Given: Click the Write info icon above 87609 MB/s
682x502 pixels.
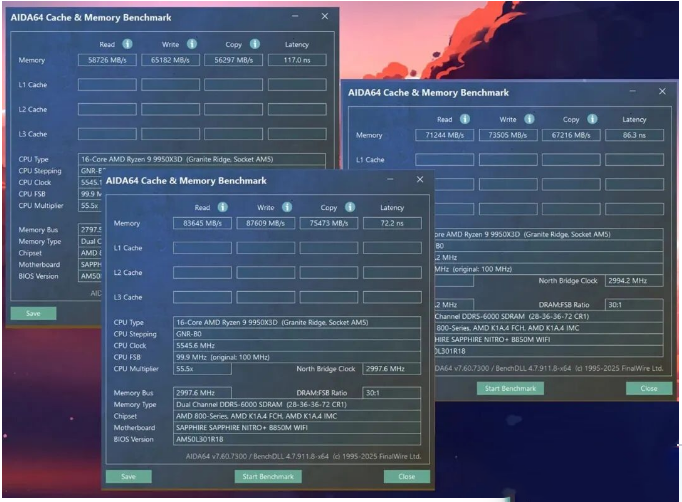Looking at the screenshot, I should (286, 207).
